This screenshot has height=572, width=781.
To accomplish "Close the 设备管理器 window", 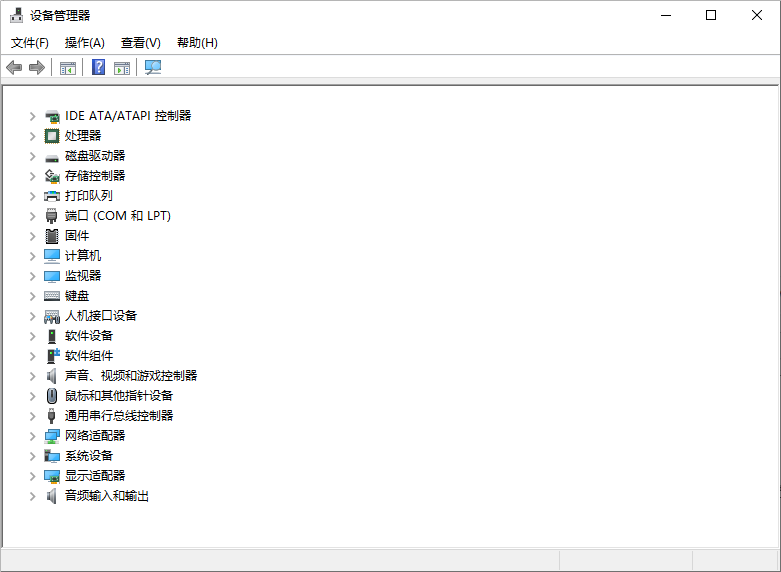I will [x=757, y=15].
